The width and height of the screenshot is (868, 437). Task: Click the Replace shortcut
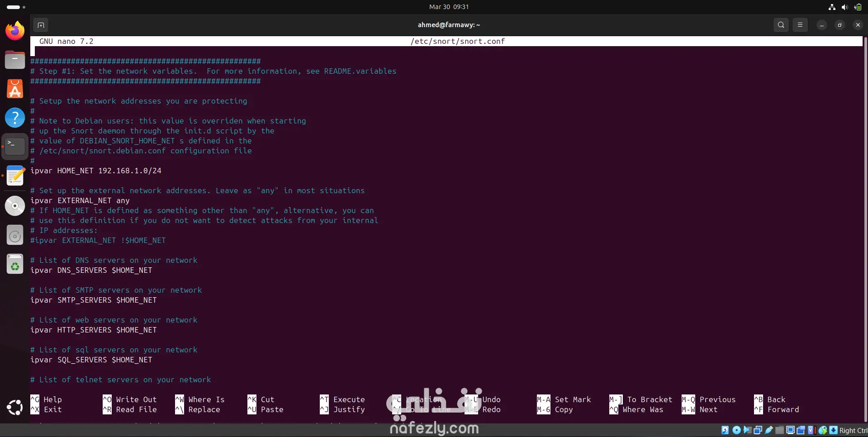click(x=198, y=409)
